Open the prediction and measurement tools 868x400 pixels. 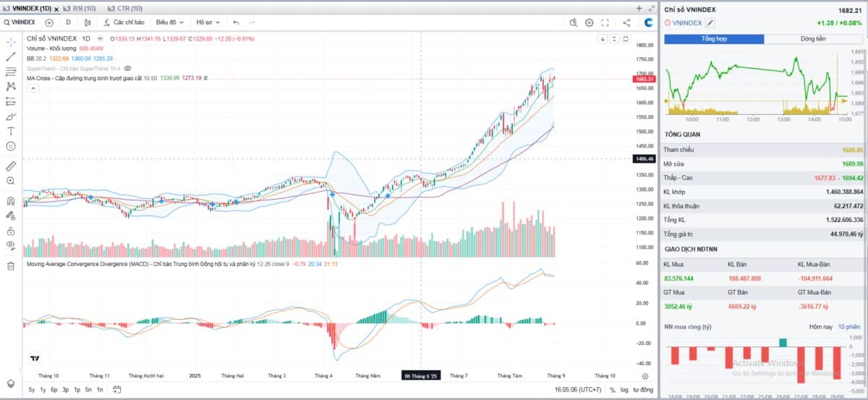click(11, 101)
